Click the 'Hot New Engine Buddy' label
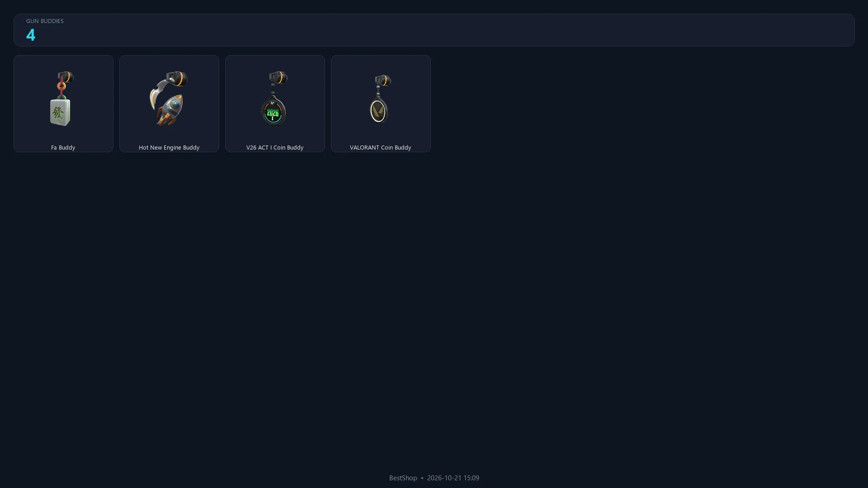This screenshot has width=868, height=488. [x=169, y=148]
